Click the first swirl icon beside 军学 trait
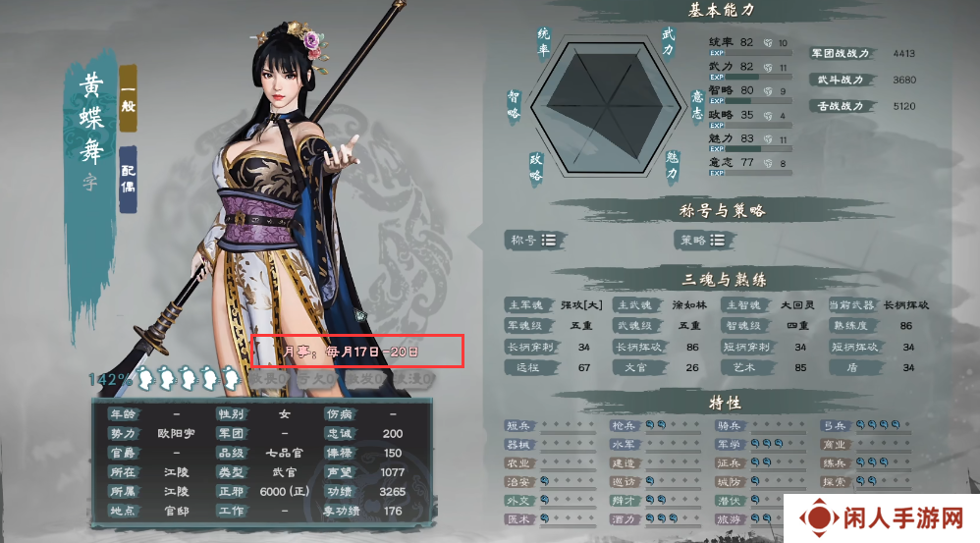The image size is (980, 543). (755, 444)
